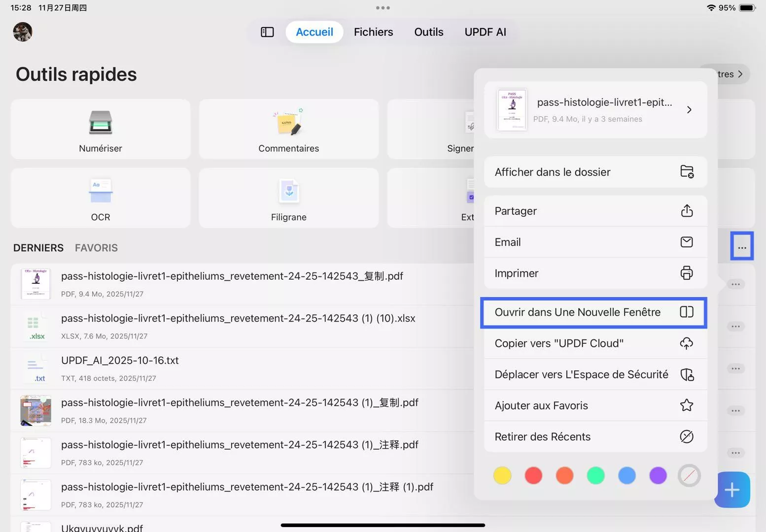Select the blue color tag

tap(627, 475)
